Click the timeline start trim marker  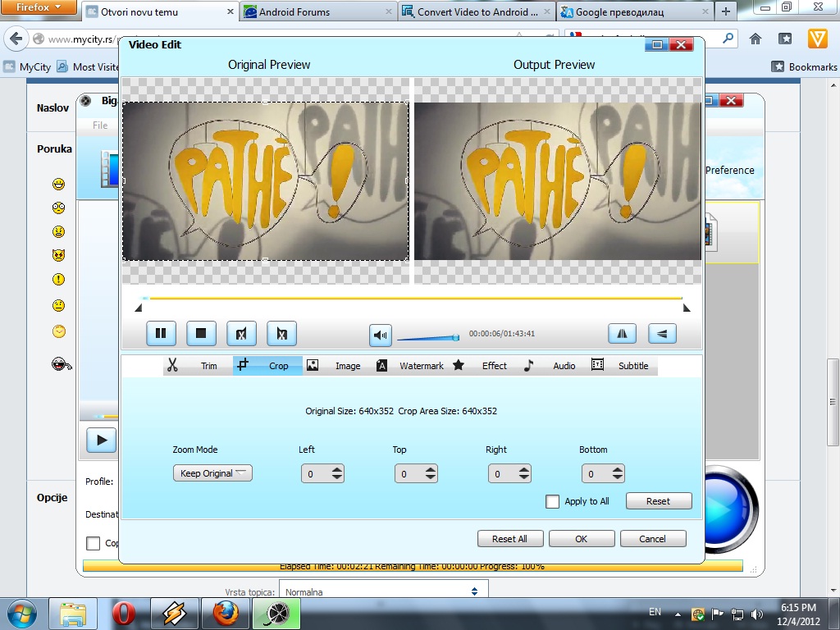point(138,308)
